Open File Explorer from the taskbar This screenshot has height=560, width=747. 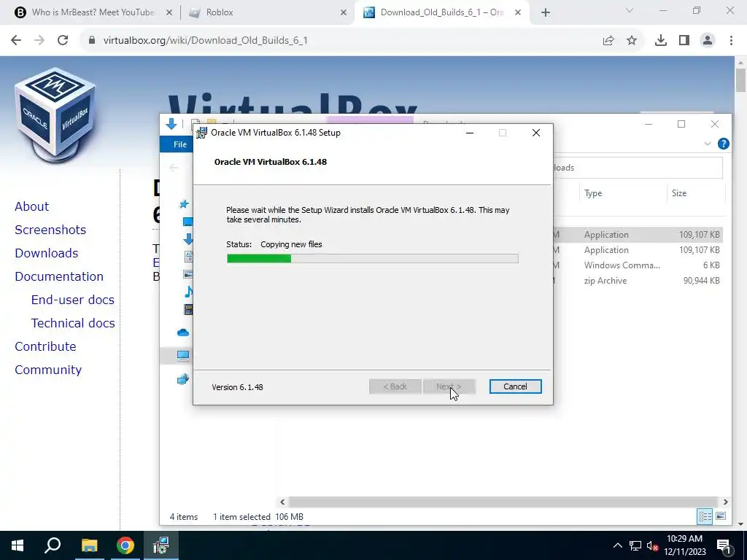(89, 545)
